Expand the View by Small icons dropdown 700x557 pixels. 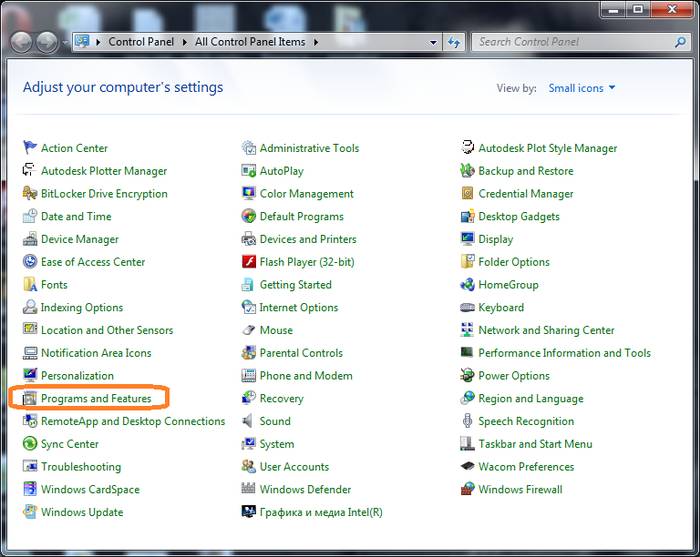pos(582,88)
